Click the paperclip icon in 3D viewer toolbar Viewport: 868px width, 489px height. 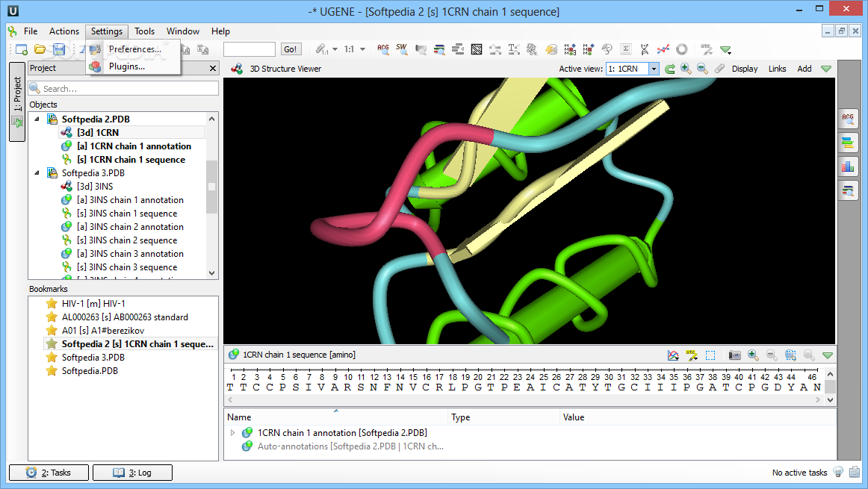click(x=719, y=69)
